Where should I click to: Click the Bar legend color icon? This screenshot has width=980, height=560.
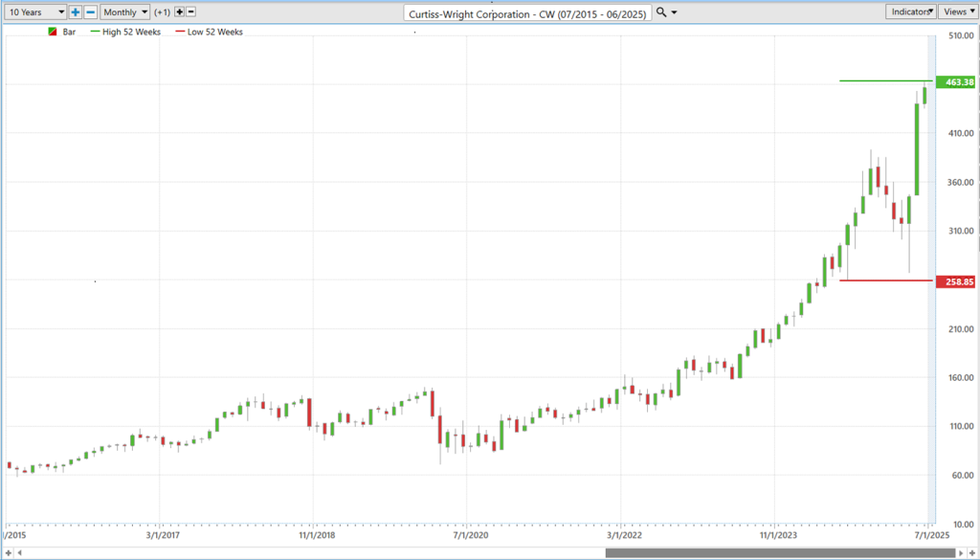53,32
